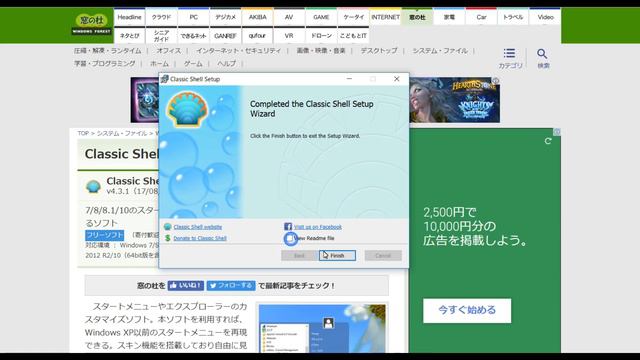Select 圧縮・解凍・ランタイム category
Screen dimensions: 640x360
click(x=108, y=51)
